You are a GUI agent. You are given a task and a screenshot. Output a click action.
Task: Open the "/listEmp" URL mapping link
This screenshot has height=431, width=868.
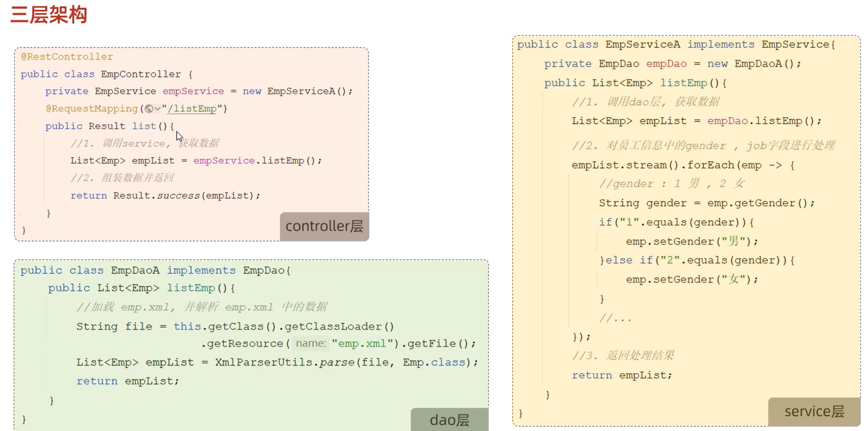[x=192, y=108]
